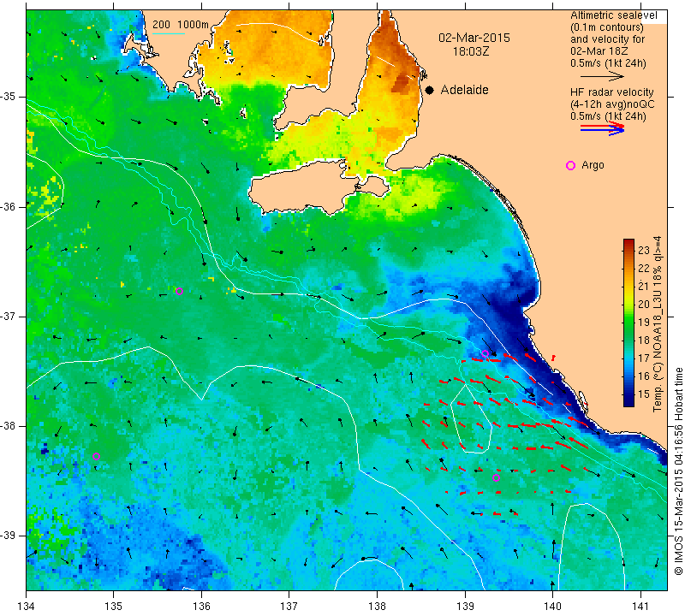This screenshot has height=616, width=685.
Task: Click the '141' longitude axis label
Action: pos(640,607)
